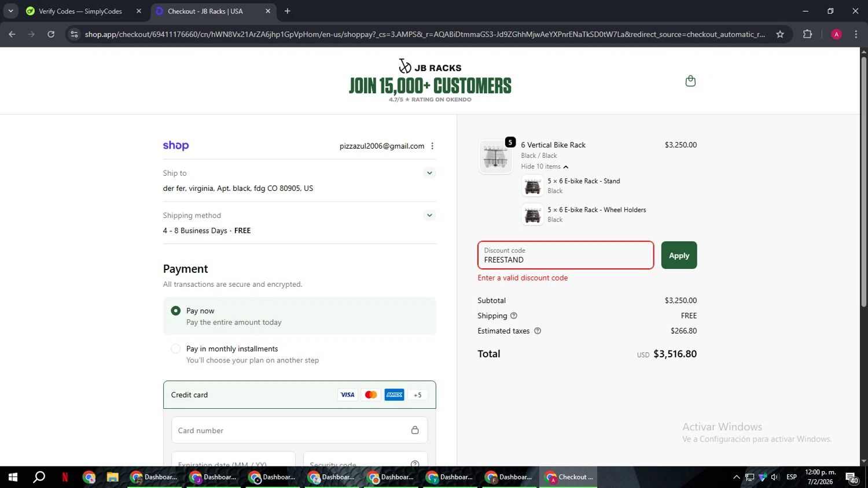Open the shipping info help icon
The image size is (868, 488).
click(514, 316)
